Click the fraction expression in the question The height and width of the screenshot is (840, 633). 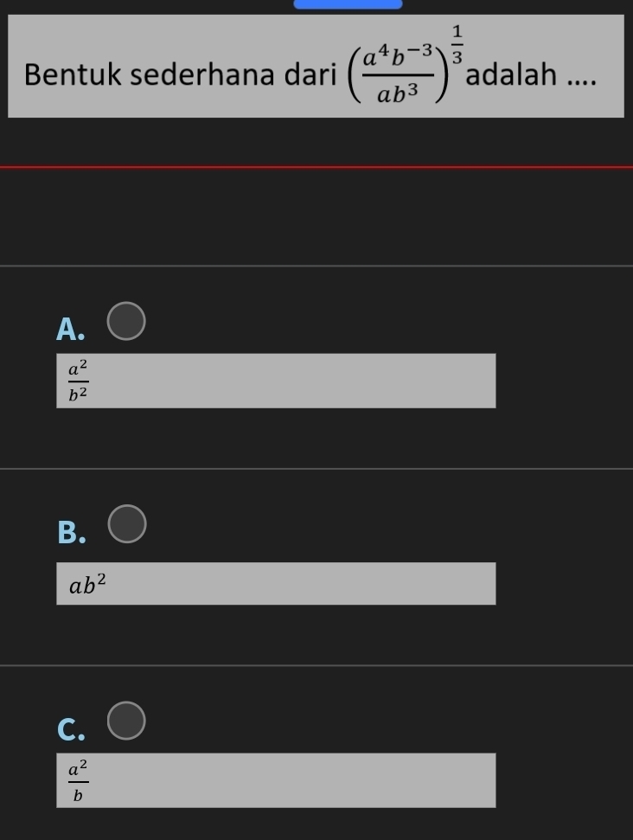click(398, 74)
